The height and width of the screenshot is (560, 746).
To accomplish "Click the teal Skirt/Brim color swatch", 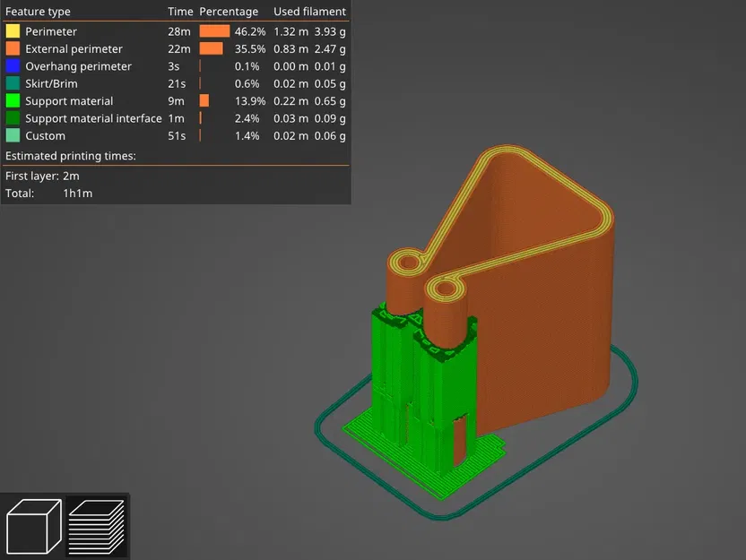I will click(x=12, y=83).
